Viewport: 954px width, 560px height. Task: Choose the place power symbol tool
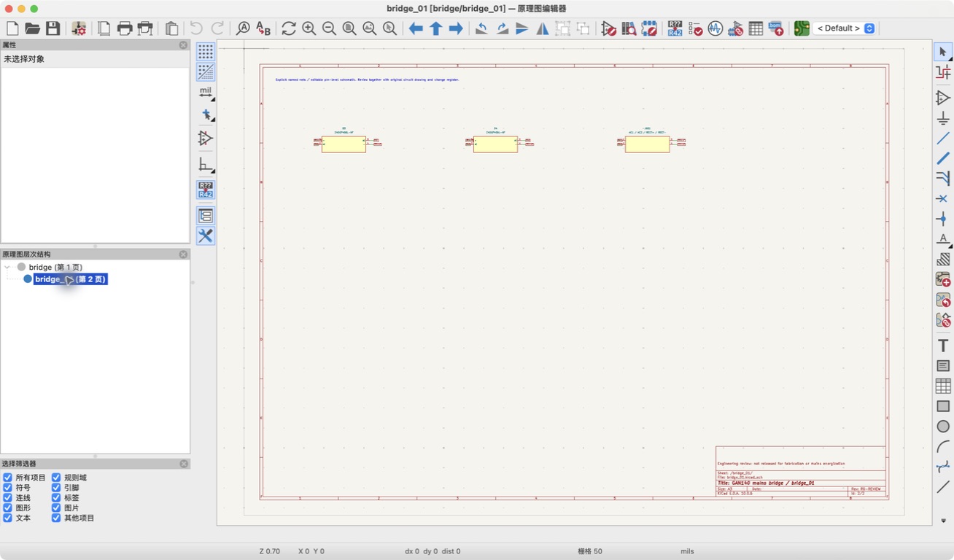click(943, 118)
